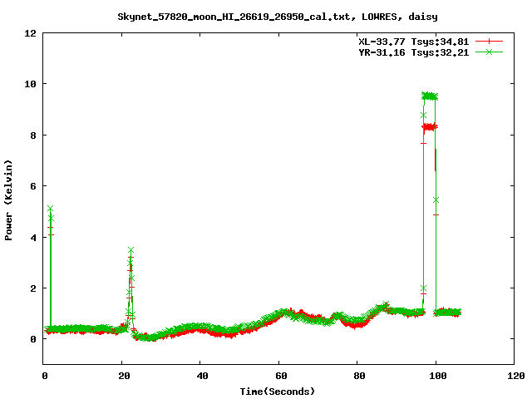Select the XL-33.77 Tsys:34.81 legend entry
Viewport: 532px width, 399px height.
tap(414, 42)
